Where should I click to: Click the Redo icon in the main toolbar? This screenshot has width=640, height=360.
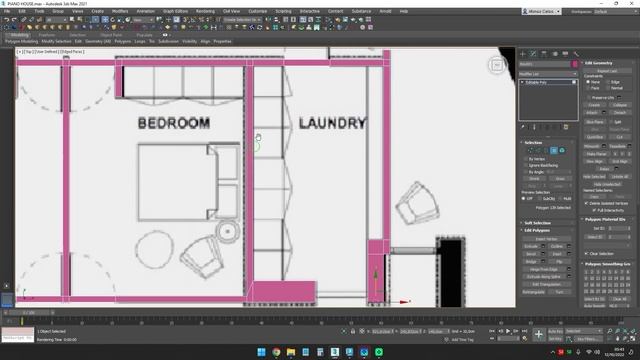click(14, 20)
